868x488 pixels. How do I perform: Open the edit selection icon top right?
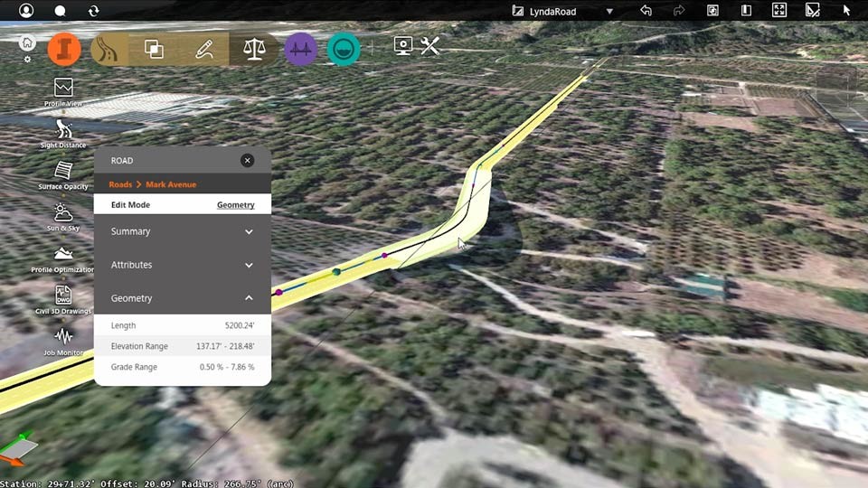click(x=812, y=11)
